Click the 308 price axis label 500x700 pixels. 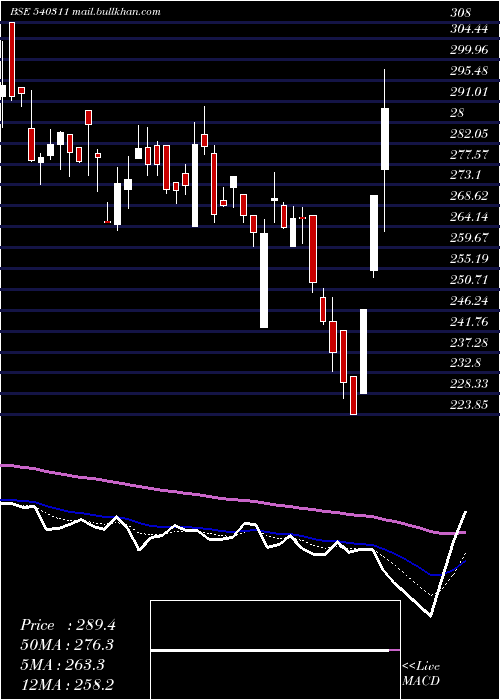(461, 12)
